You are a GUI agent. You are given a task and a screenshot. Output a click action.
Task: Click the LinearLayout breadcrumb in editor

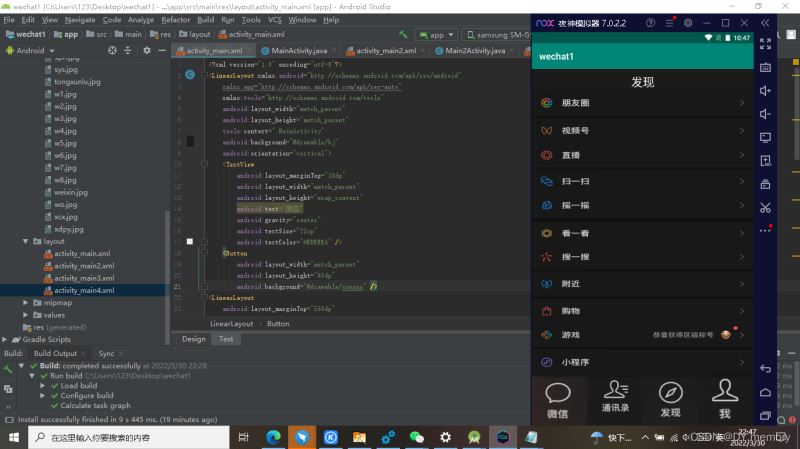coord(231,323)
